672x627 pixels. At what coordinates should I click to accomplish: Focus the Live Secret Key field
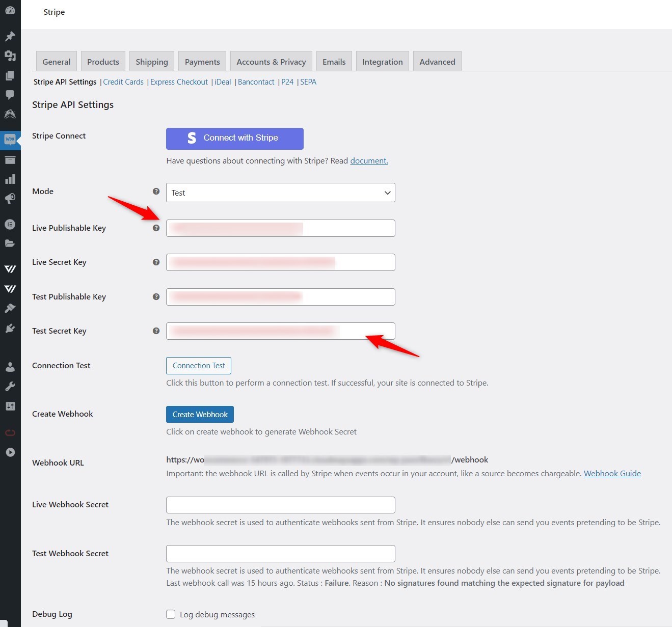tap(281, 262)
